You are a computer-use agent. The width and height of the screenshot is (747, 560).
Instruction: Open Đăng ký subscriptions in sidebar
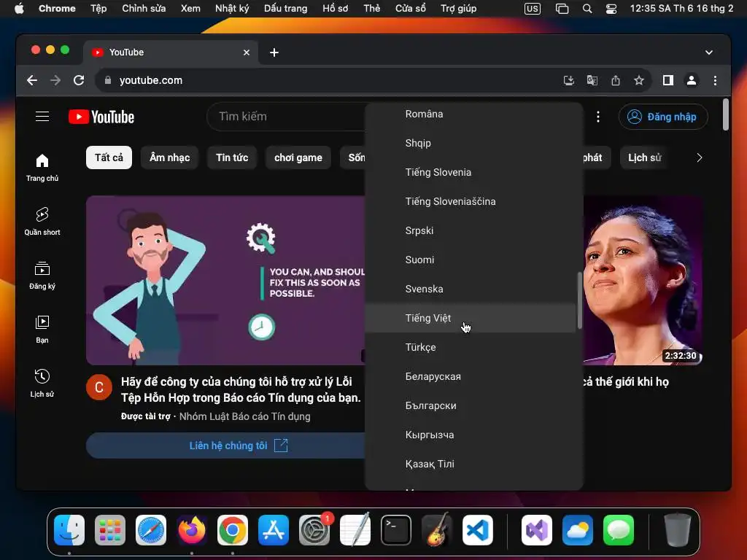(42, 276)
